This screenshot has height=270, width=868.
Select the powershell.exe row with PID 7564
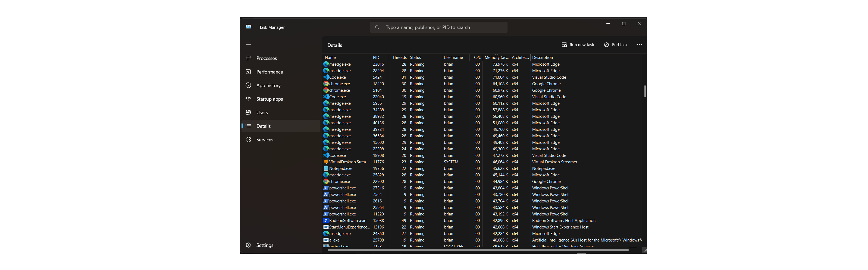click(x=482, y=195)
